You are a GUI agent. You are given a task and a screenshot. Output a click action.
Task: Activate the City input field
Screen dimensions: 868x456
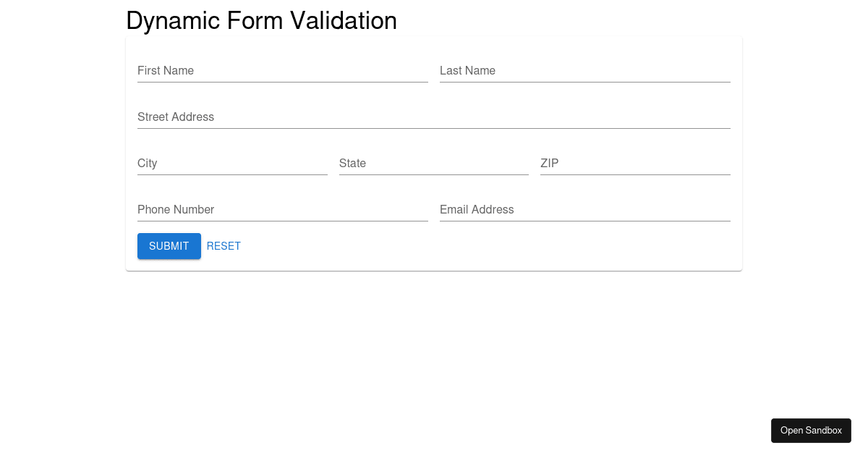tap(232, 164)
